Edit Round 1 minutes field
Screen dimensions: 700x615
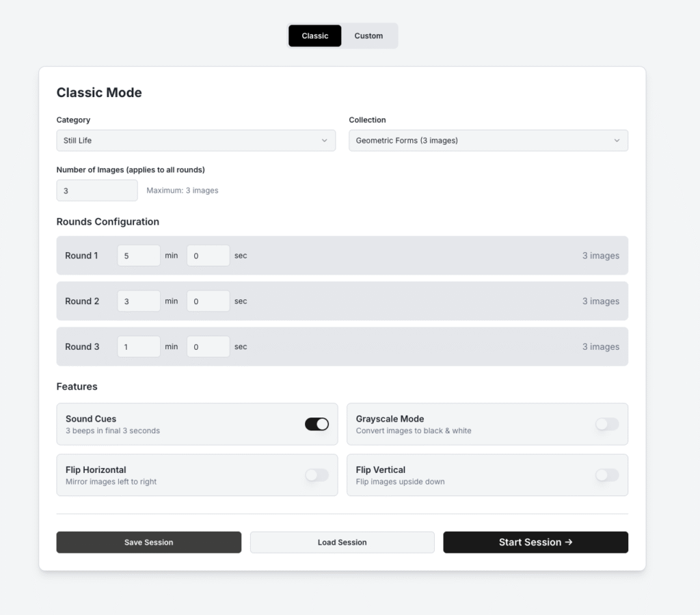(139, 256)
